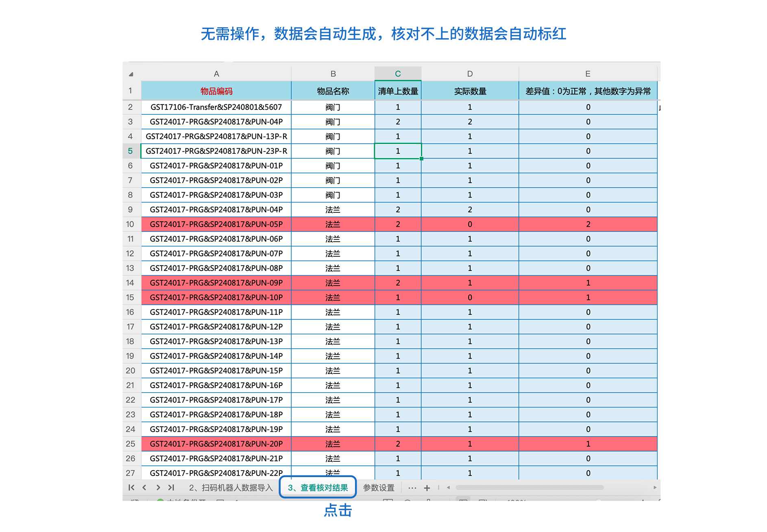Click the horizontal scrollbar left arrow

tap(449, 487)
